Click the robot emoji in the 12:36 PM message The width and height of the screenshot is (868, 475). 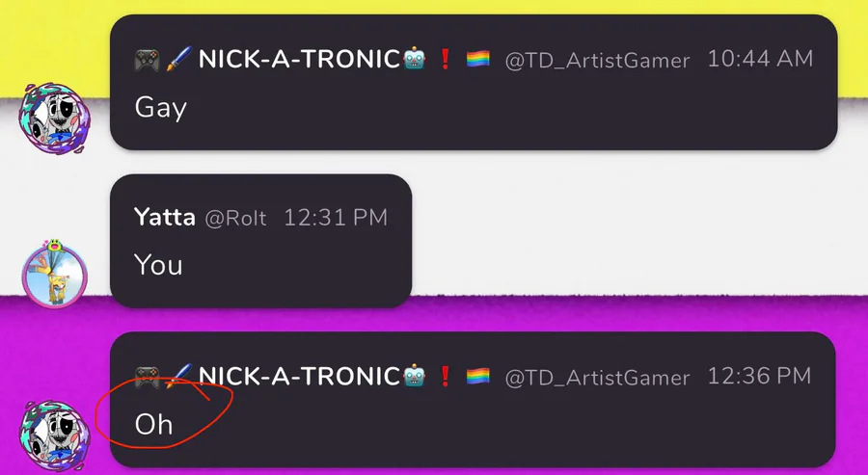(414, 377)
